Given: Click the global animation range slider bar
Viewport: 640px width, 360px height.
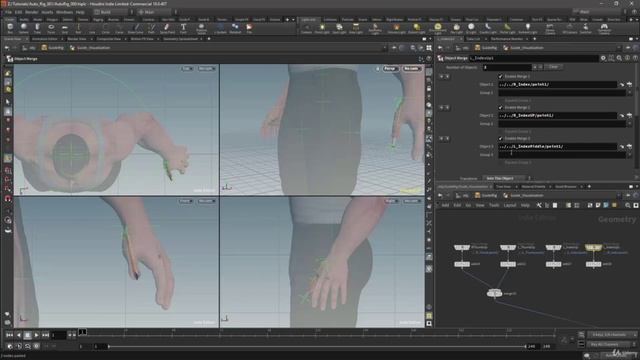Looking at the screenshot, I should (317, 346).
